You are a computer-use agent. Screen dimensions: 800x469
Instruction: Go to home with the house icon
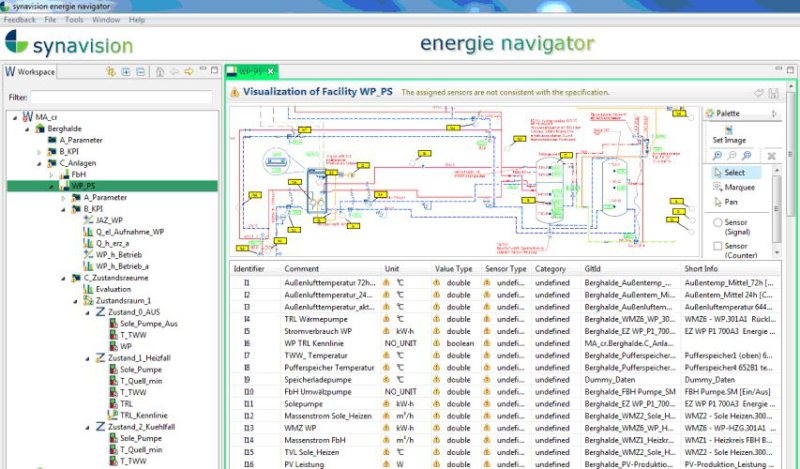click(x=160, y=71)
